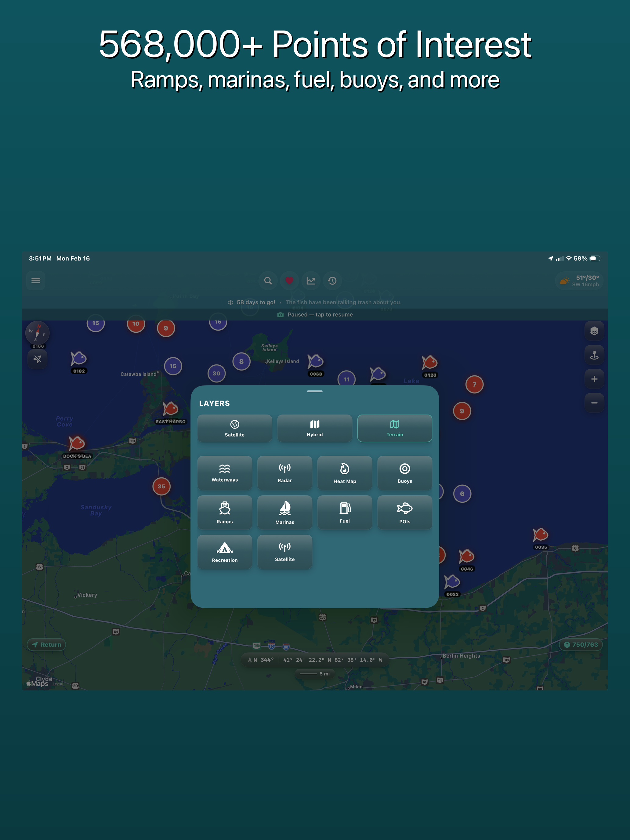The width and height of the screenshot is (630, 840).
Task: Tap the compass icon
Action: pyautogui.click(x=37, y=333)
